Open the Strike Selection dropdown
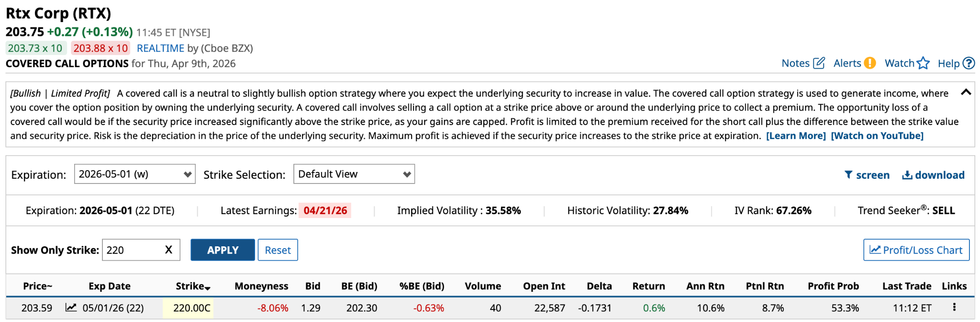980x322 pixels. coord(354,174)
